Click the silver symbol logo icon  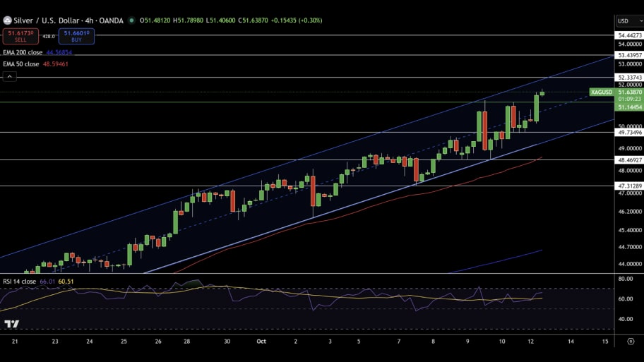point(7,20)
